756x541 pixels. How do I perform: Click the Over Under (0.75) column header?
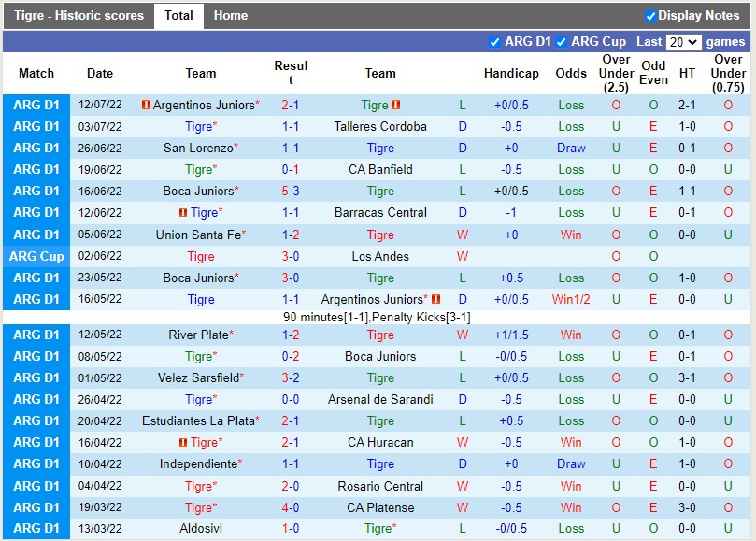pos(728,73)
